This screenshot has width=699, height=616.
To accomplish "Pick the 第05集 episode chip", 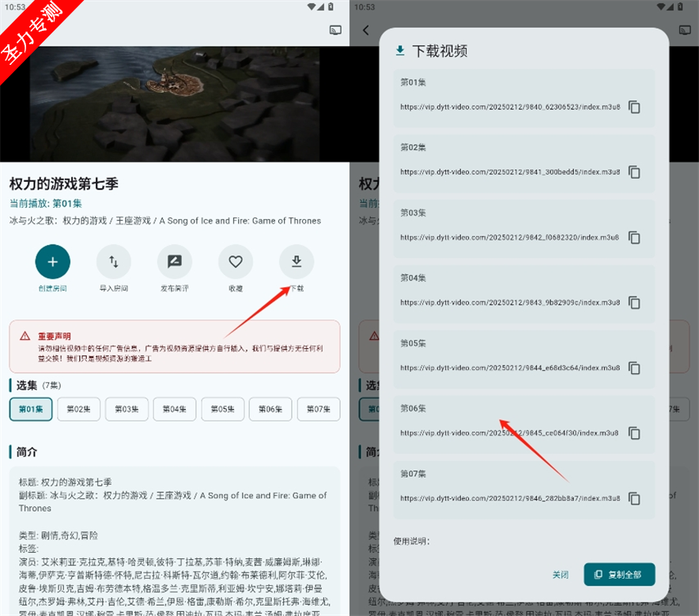I will (x=222, y=409).
